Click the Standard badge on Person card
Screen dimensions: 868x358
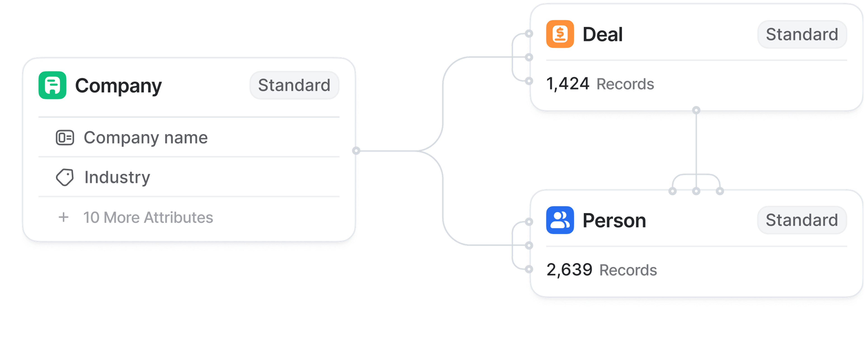click(802, 220)
